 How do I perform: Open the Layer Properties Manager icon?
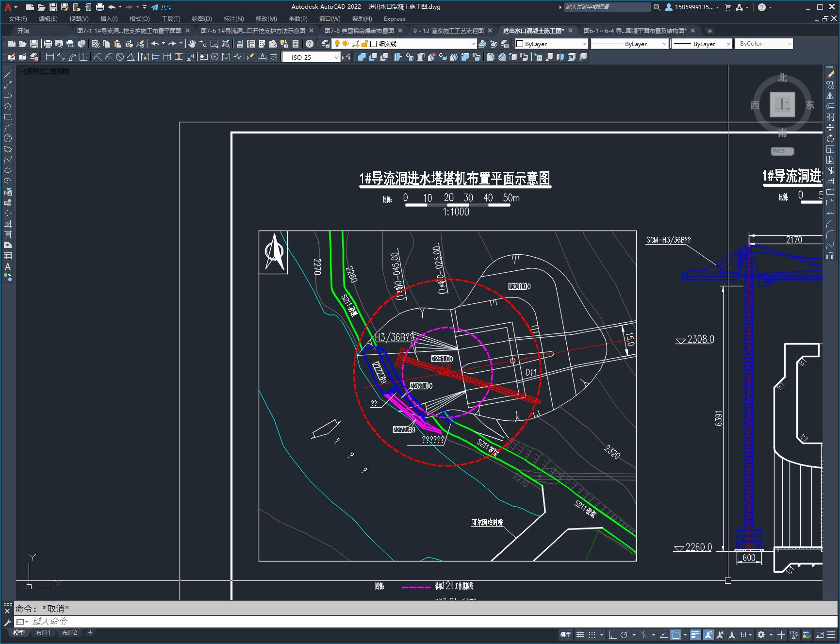click(x=326, y=44)
